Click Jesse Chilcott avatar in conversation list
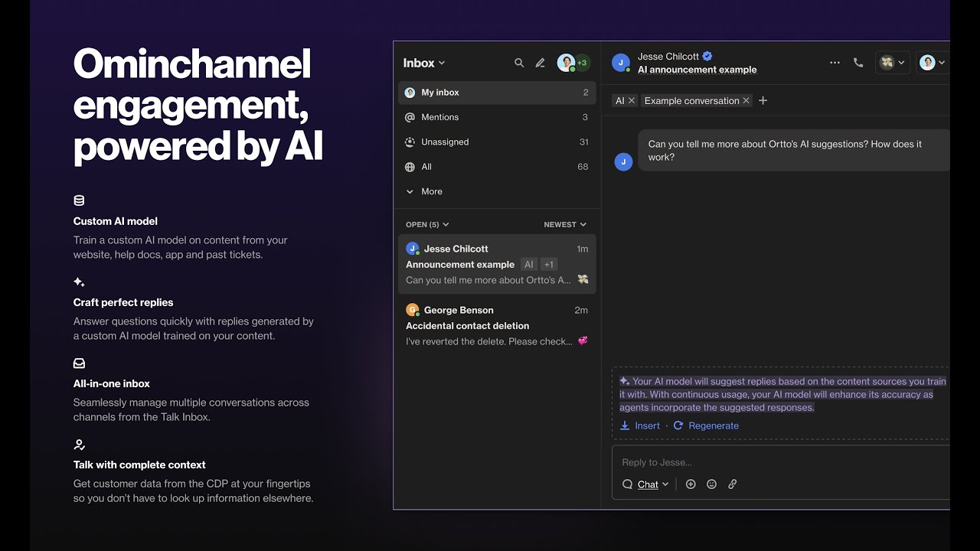The height and width of the screenshot is (551, 980). coord(412,248)
